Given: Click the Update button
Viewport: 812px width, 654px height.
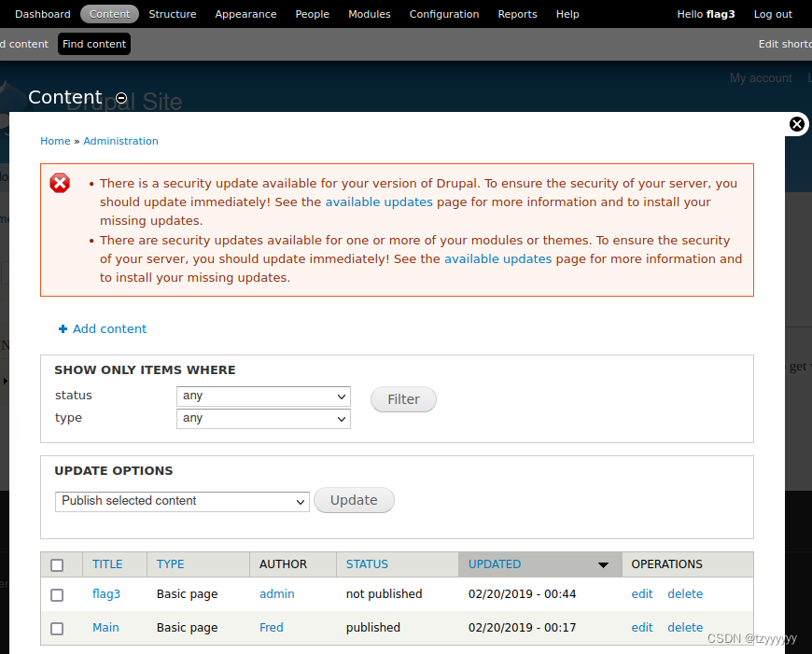Looking at the screenshot, I should (354, 500).
